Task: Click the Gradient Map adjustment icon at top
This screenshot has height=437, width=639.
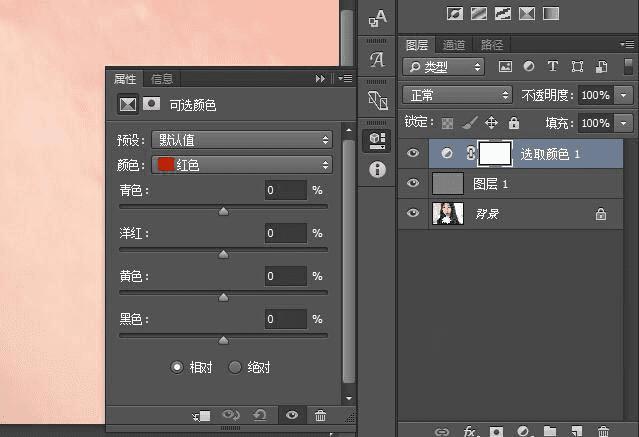Action: pos(551,14)
